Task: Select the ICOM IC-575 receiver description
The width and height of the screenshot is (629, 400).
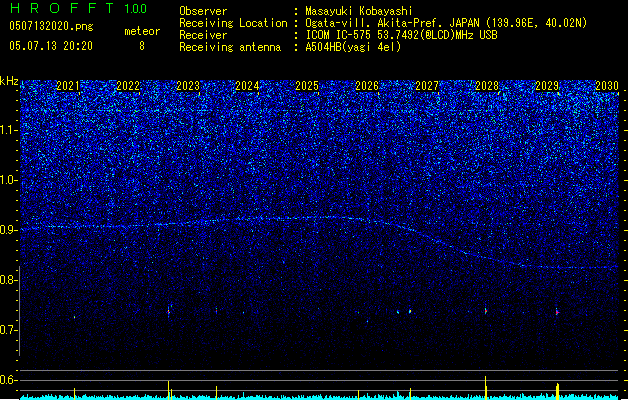Action: 401,35
